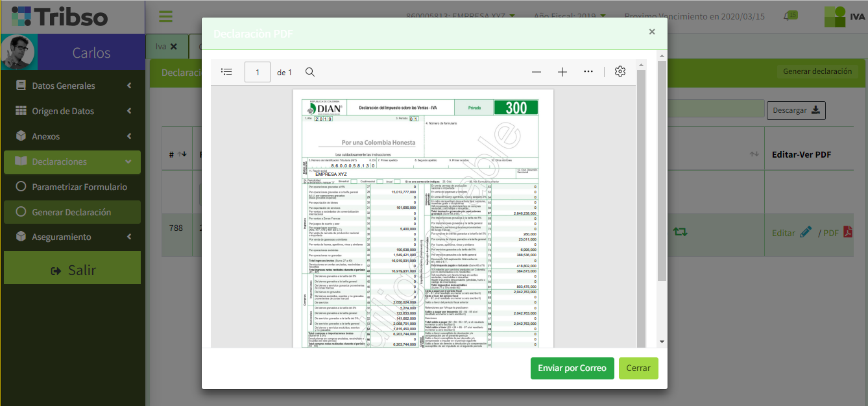Open the PDF viewer more options ellipsis
The width and height of the screenshot is (868, 406).
click(x=588, y=71)
